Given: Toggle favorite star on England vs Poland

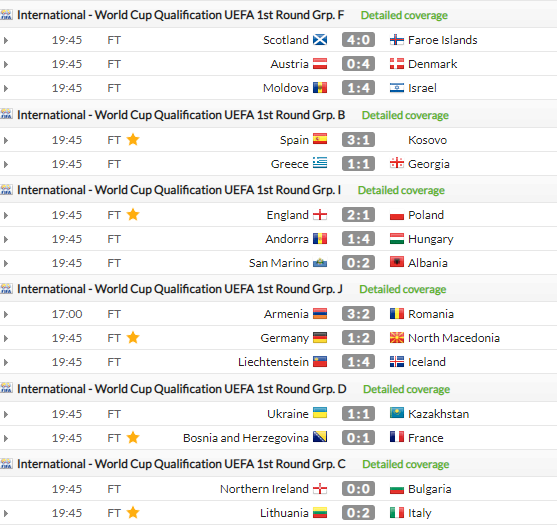Looking at the screenshot, I should point(133,215).
